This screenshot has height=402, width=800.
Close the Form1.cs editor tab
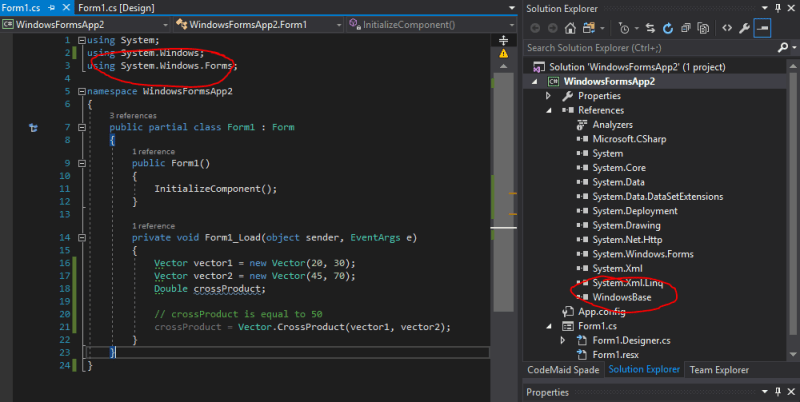pyautogui.click(x=66, y=8)
